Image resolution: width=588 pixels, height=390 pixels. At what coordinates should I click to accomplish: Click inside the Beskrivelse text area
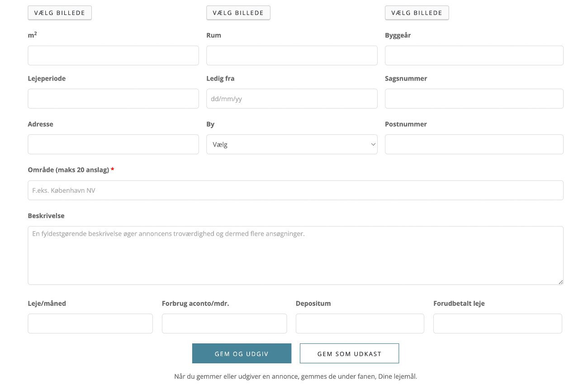point(295,256)
